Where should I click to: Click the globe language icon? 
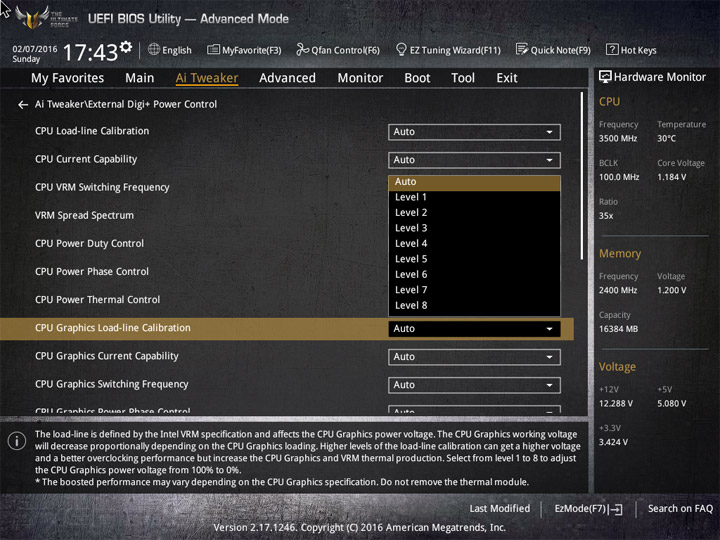pyautogui.click(x=154, y=49)
